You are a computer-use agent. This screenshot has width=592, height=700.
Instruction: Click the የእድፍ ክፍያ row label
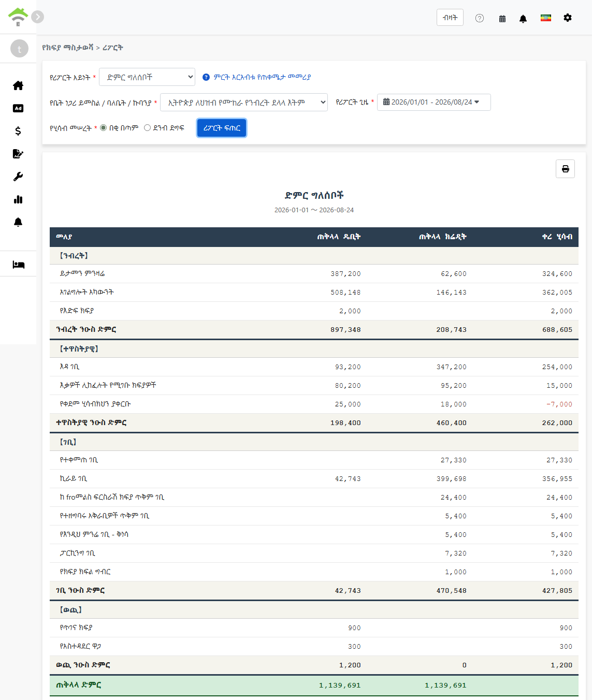pos(77,311)
